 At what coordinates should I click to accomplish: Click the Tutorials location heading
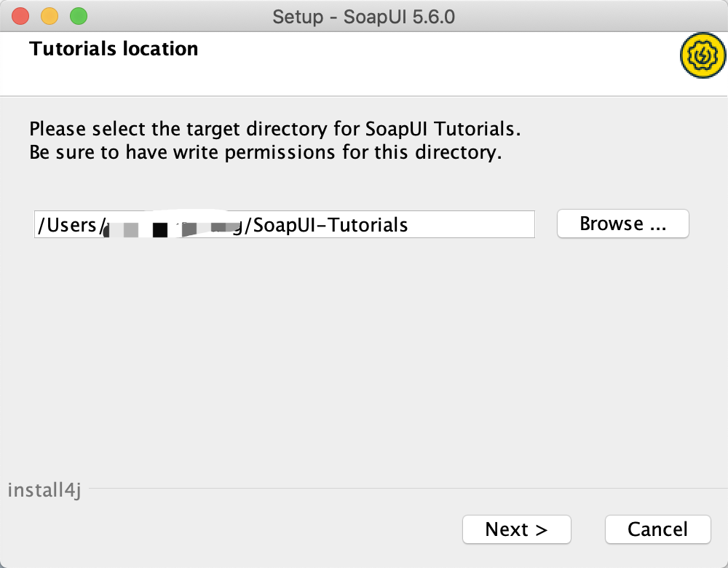[x=113, y=49]
